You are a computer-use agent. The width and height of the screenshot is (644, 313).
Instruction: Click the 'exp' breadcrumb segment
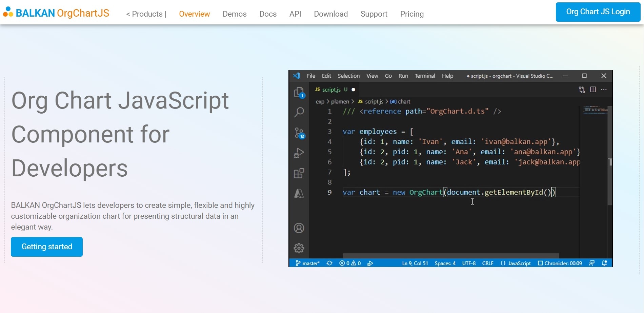(320, 102)
